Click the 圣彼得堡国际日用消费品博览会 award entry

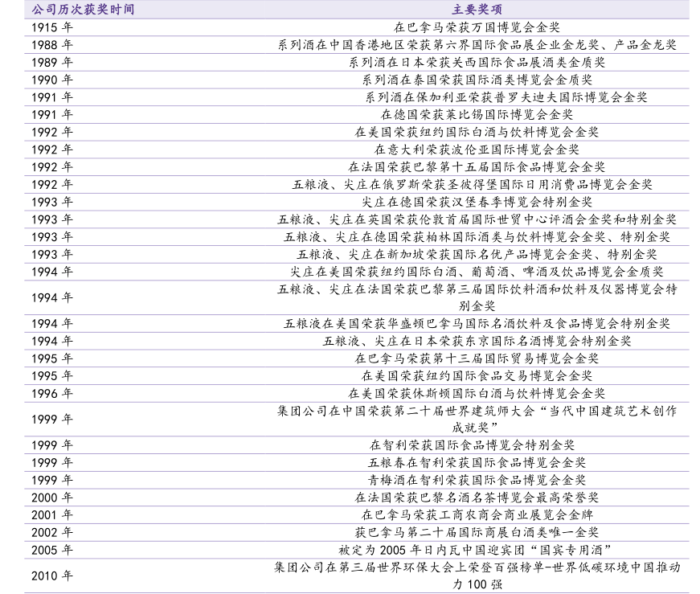477,185
